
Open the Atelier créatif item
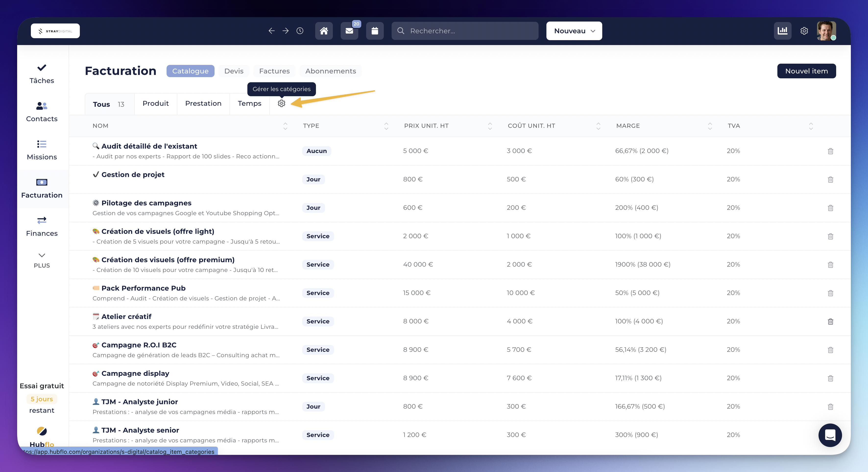pyautogui.click(x=126, y=316)
